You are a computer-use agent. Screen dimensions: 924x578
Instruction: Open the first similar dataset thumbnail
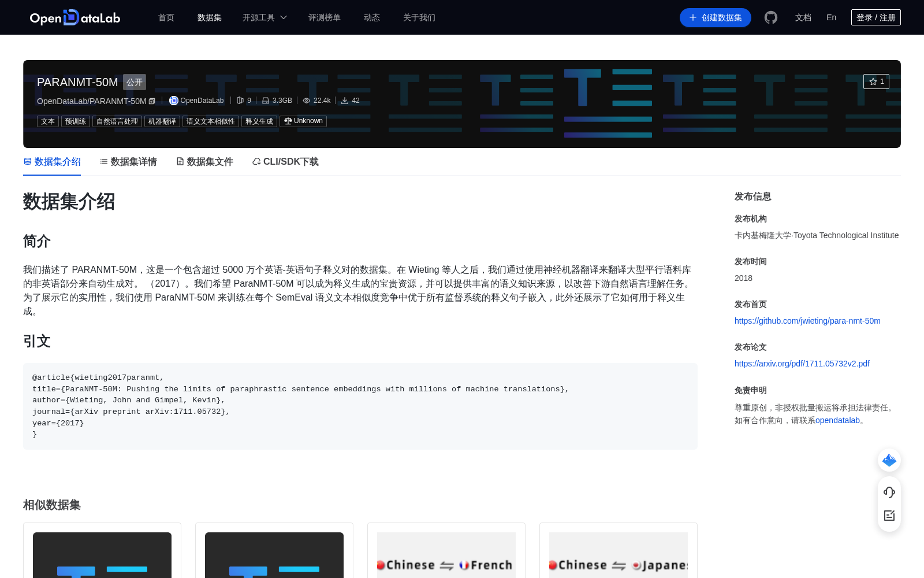102,555
